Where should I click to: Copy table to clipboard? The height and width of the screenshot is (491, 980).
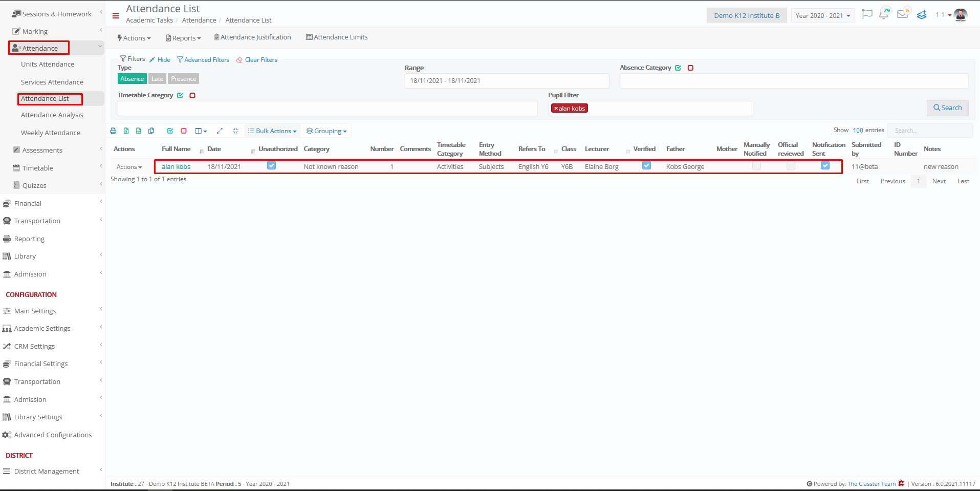[151, 131]
